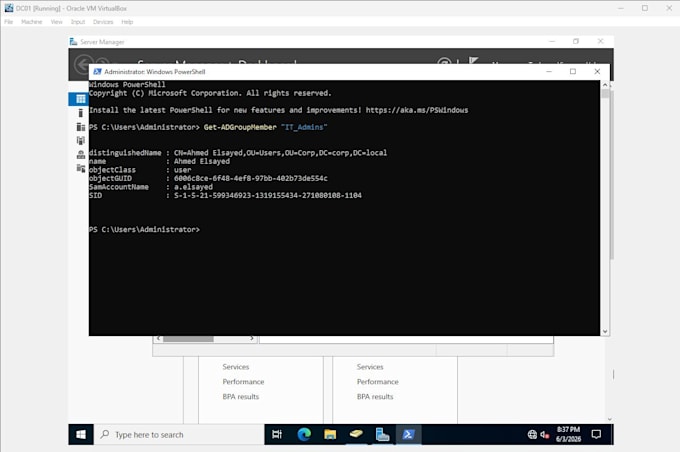Screen dimensions: 680x452
Task: Open BPA results in the left role tile
Action: (x=241, y=396)
